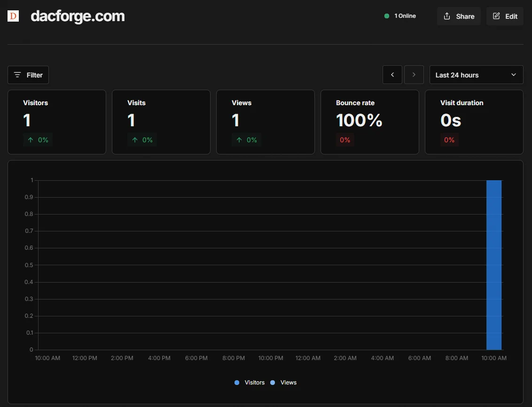Screen dimensions: 532x407
Task: Click the Visit duration 0% change badge
Action: pos(449,140)
